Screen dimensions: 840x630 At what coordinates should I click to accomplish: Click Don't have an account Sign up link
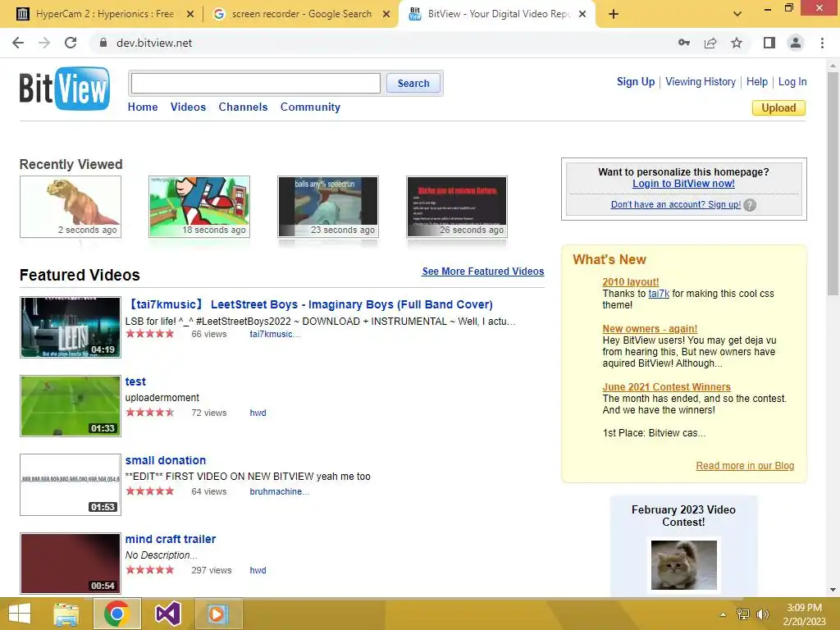tap(676, 204)
